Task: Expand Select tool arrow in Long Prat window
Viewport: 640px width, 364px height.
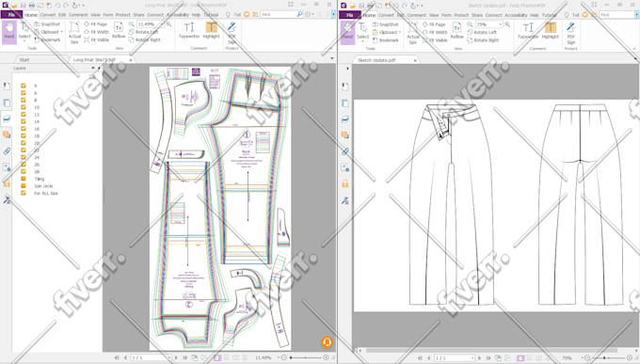Action: (x=24, y=41)
